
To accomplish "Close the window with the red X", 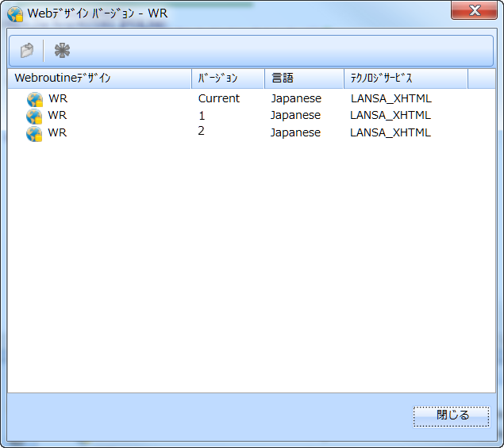I will click(474, 10).
